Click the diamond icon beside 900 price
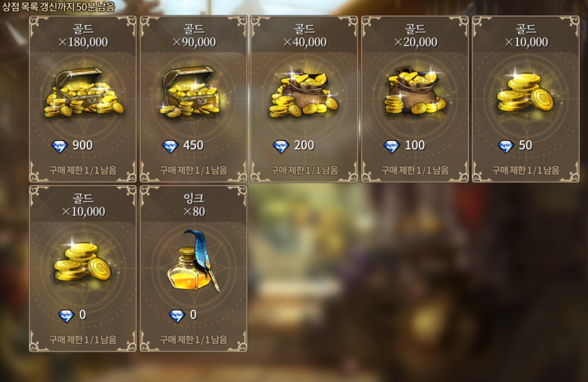The image size is (588, 382). click(x=60, y=147)
